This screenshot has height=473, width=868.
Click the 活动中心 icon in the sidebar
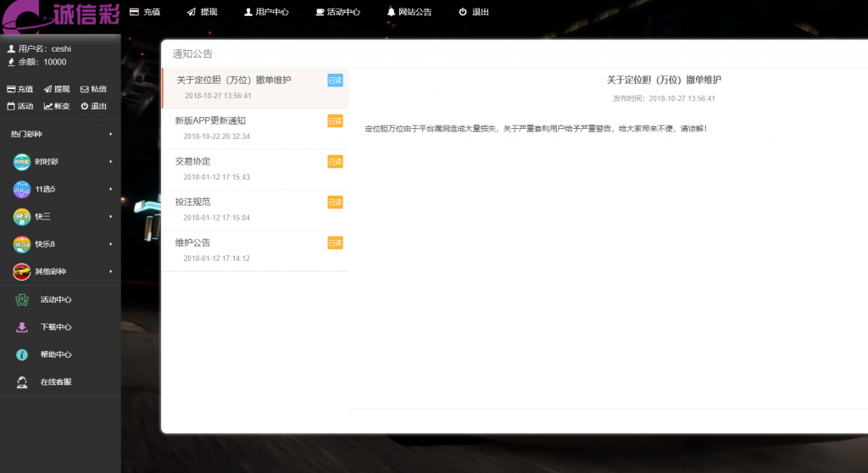point(22,299)
